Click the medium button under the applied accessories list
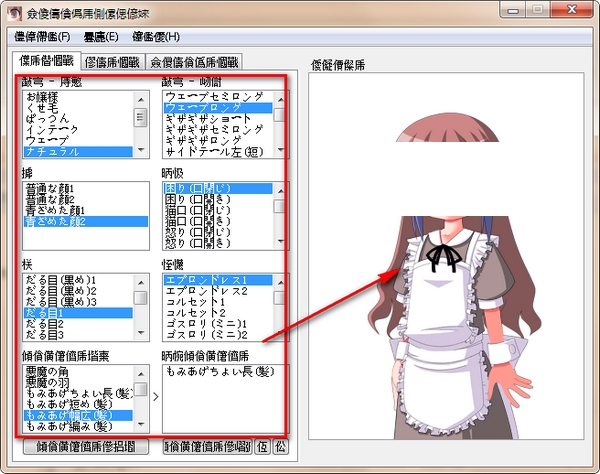Image resolution: width=600 pixels, height=474 pixels. pos(207,446)
